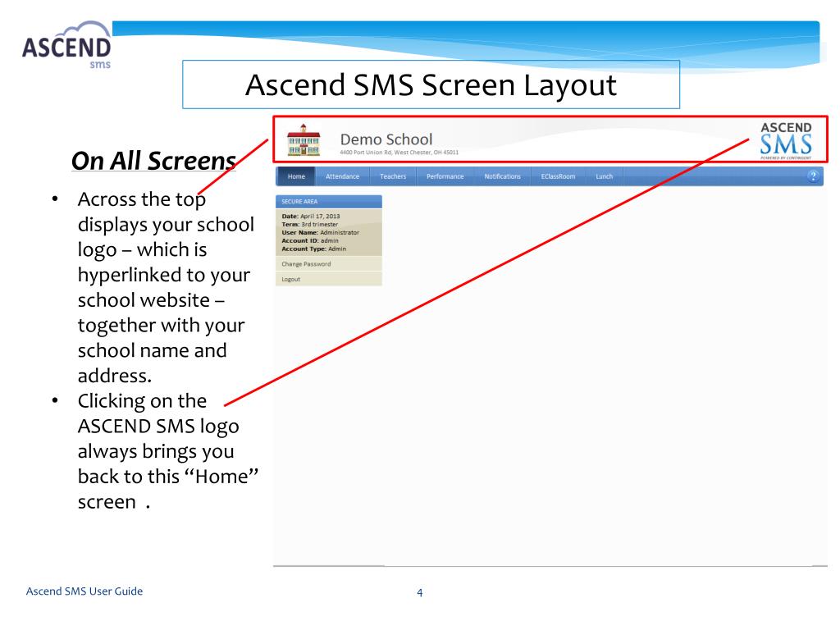The width and height of the screenshot is (840, 630).
Task: Click the Change Password link
Action: [306, 264]
